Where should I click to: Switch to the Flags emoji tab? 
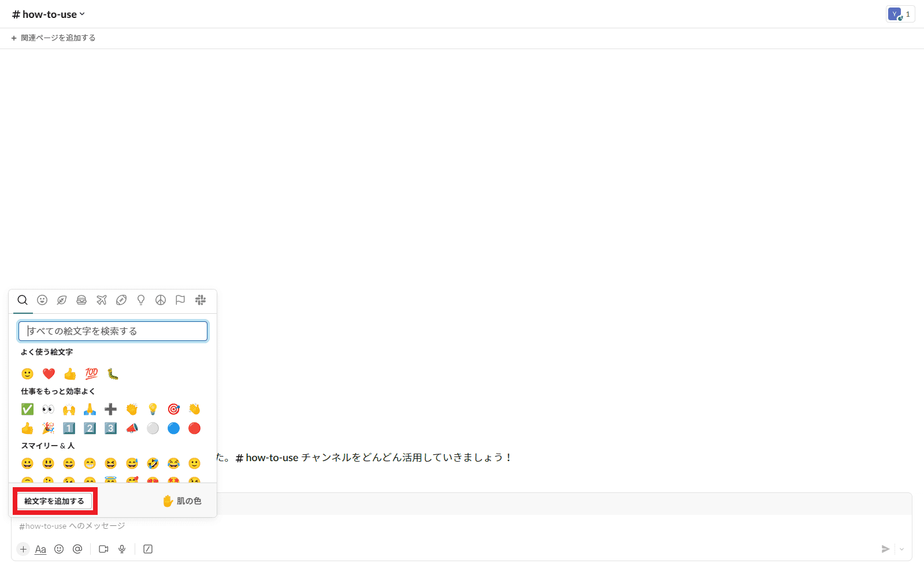tap(180, 300)
